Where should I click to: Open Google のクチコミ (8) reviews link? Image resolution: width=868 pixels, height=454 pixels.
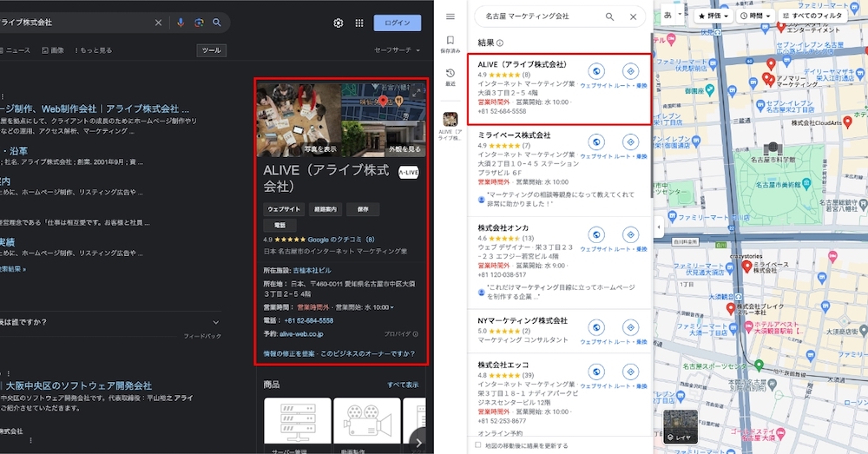point(341,240)
